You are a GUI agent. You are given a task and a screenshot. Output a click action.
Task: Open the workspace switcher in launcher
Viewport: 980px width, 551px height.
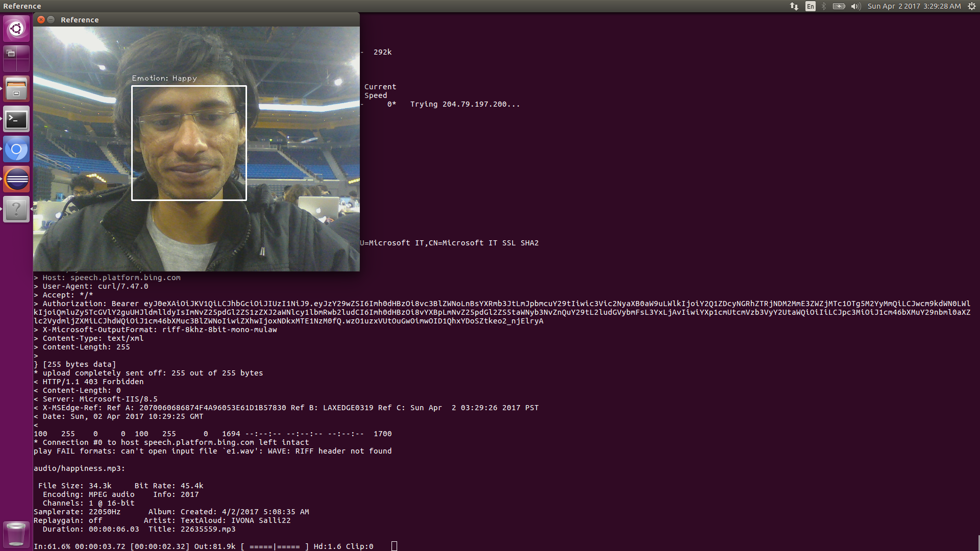[16, 59]
